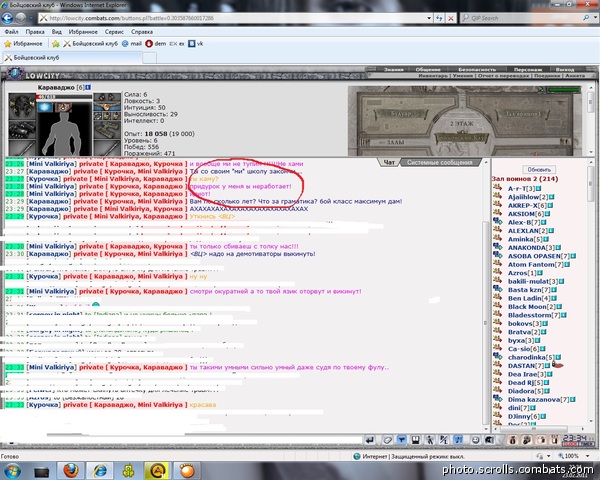The height and width of the screenshot is (480, 600).
Task: Click the info icon after AKSIOM[6]
Action: (x=548, y=214)
